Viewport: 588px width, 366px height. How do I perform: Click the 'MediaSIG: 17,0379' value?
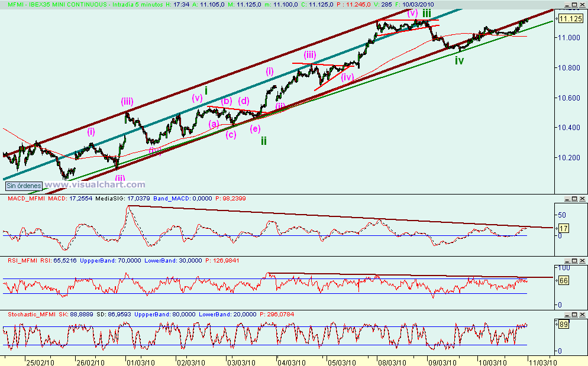(123, 199)
